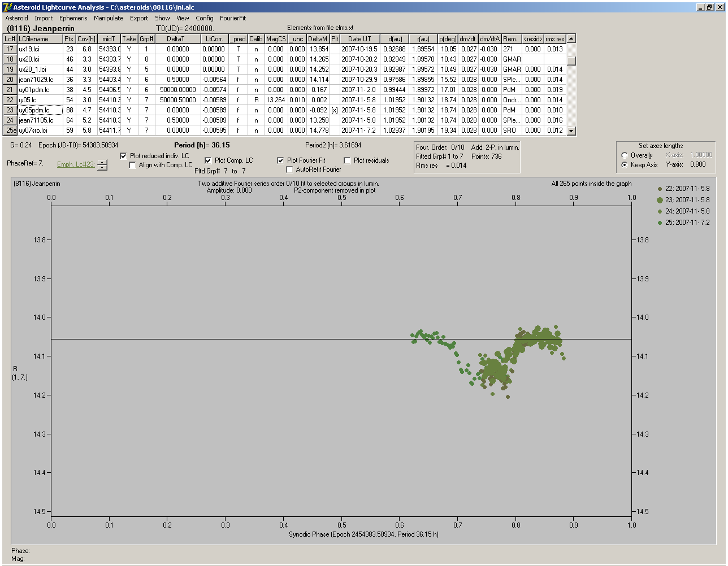The height and width of the screenshot is (566, 728).
Task: Enable Align with Comp. LC checkbox
Action: click(x=133, y=165)
